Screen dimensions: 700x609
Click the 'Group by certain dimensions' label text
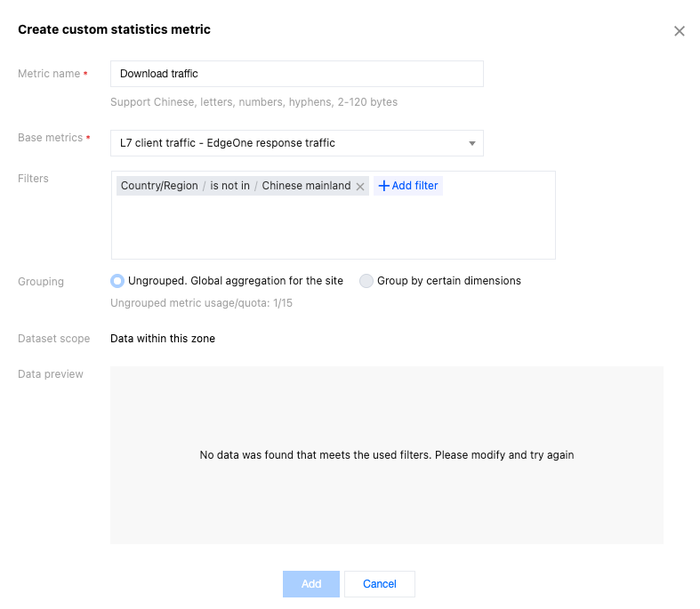[449, 281]
